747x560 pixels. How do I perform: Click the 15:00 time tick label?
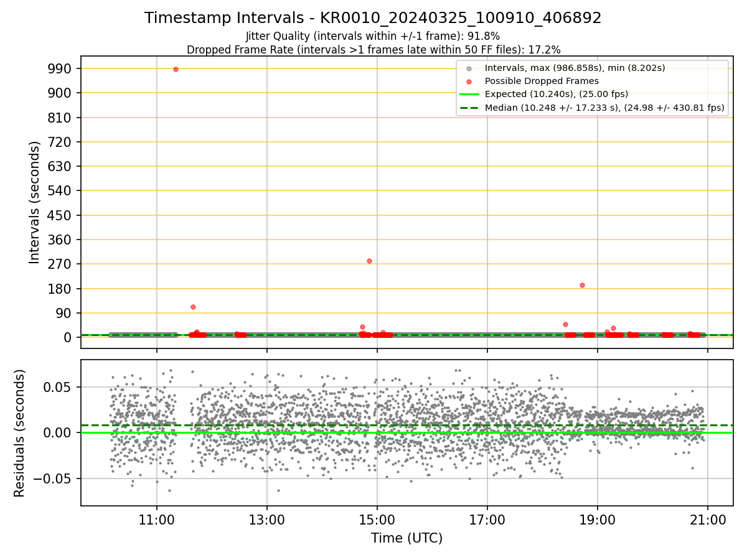(377, 521)
